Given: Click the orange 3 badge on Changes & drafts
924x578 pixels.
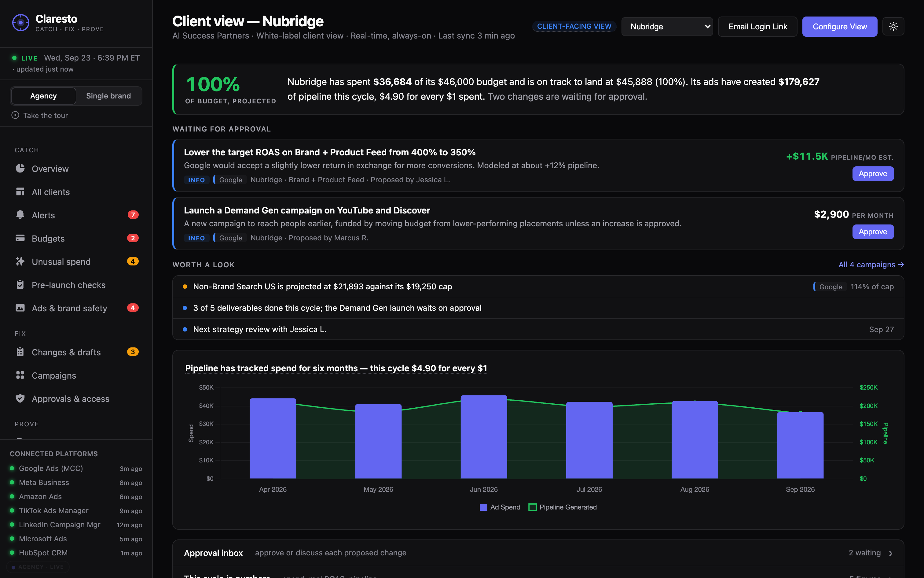Looking at the screenshot, I should [x=133, y=352].
